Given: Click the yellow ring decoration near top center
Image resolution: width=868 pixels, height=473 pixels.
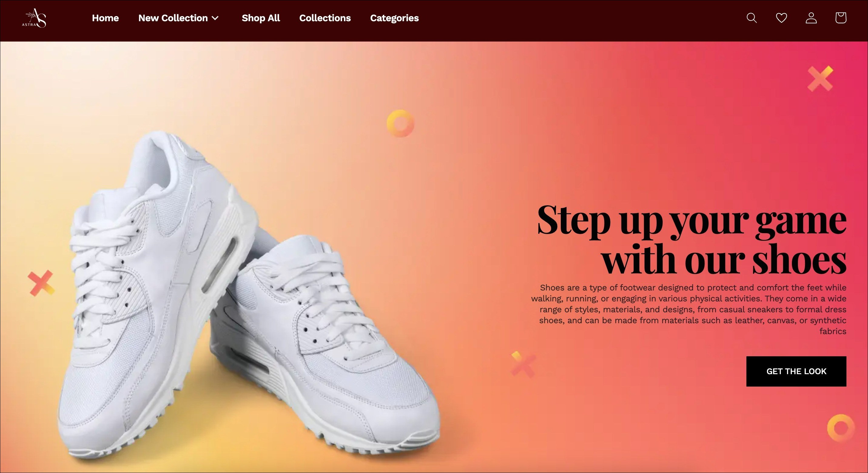Looking at the screenshot, I should [x=400, y=123].
